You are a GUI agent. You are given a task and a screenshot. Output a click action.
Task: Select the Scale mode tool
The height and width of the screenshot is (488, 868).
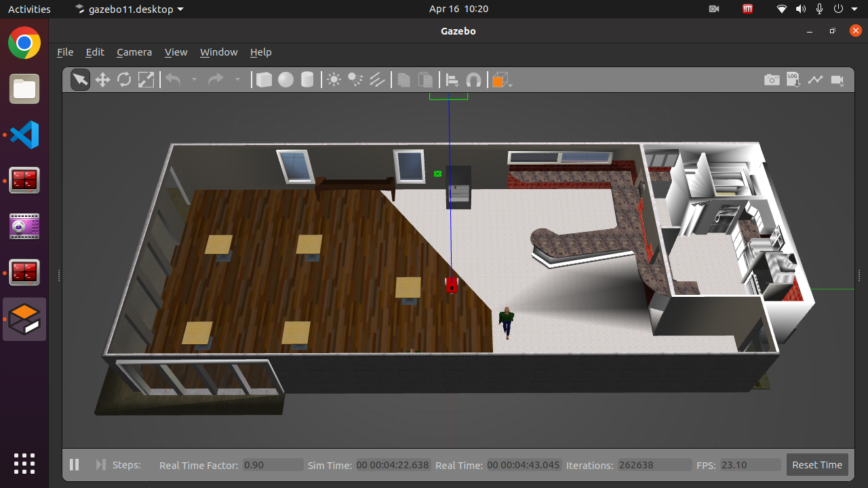(146, 80)
